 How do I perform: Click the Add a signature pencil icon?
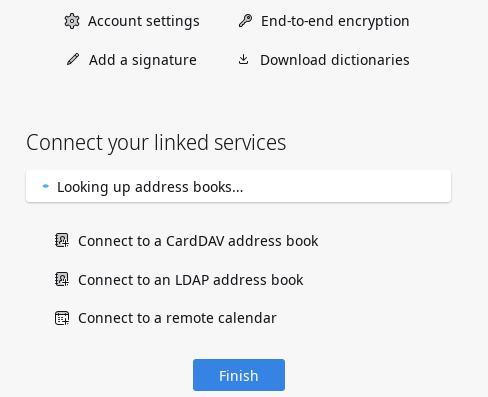73,59
